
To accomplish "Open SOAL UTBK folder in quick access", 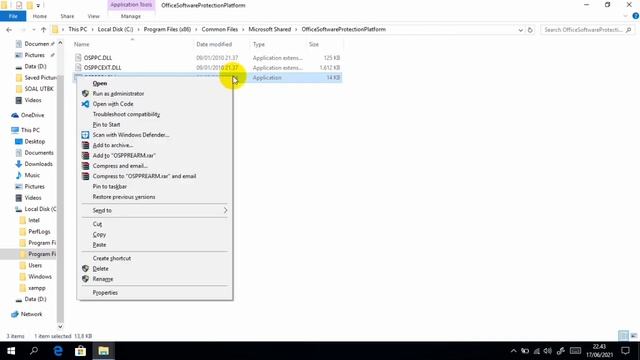I will point(39,89).
